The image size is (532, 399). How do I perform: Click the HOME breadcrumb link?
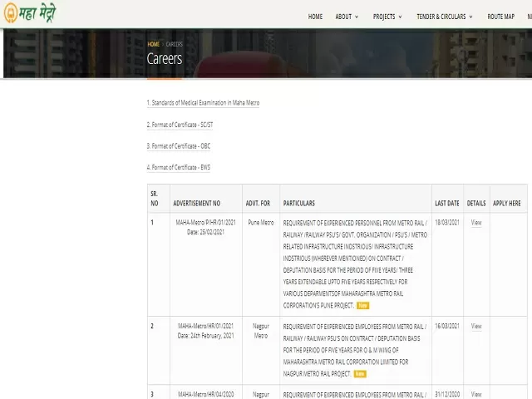click(153, 44)
